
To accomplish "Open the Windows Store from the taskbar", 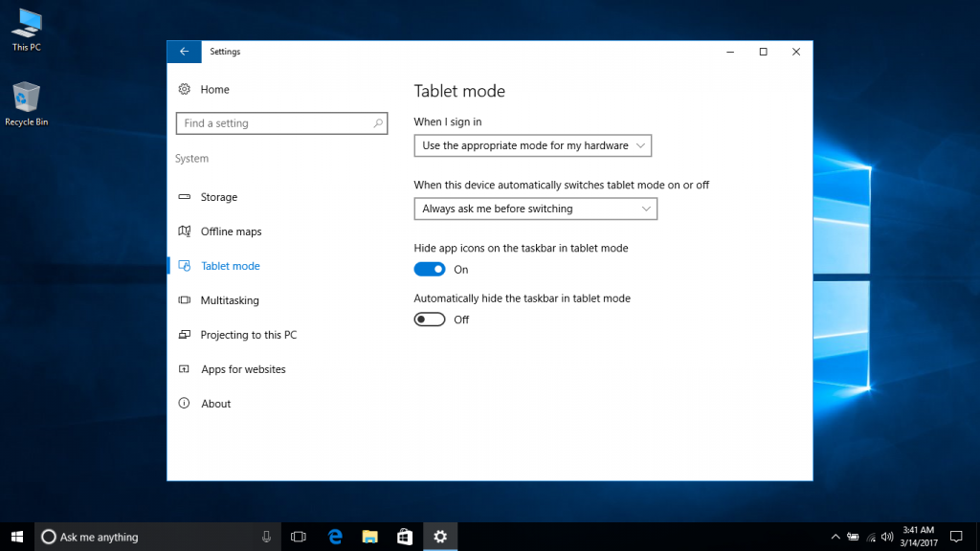I will [404, 537].
